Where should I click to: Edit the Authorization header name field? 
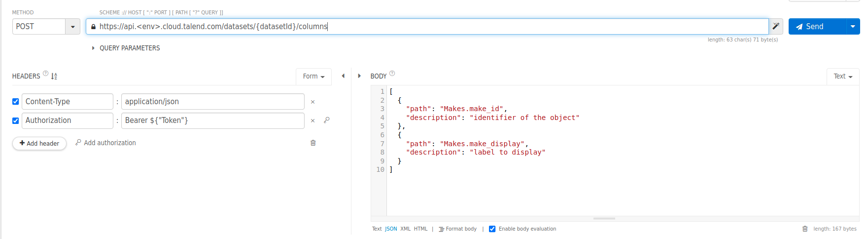(x=68, y=120)
